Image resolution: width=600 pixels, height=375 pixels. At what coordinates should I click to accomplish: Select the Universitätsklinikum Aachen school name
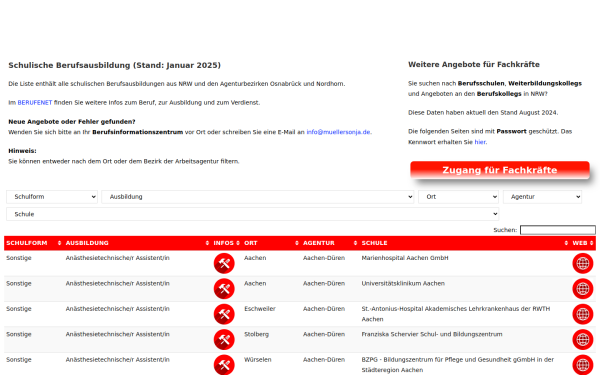coord(403,284)
